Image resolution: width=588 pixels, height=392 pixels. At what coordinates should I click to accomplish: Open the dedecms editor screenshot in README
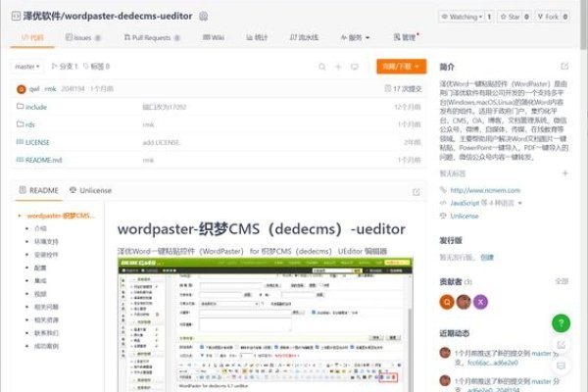point(266,324)
